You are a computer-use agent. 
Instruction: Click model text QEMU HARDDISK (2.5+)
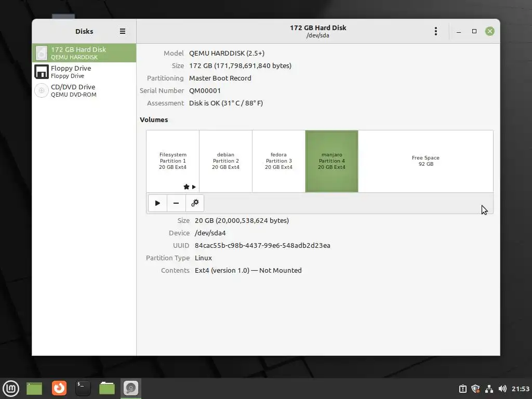227,54
